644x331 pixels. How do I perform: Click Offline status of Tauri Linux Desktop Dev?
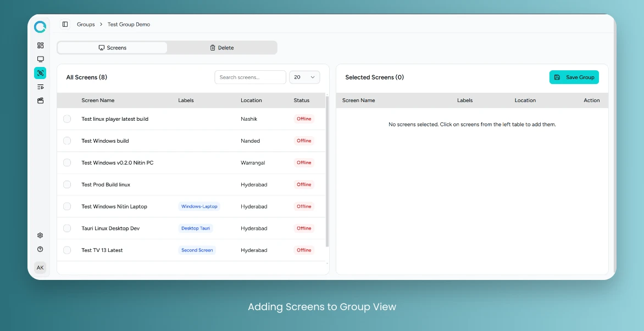[304, 228]
